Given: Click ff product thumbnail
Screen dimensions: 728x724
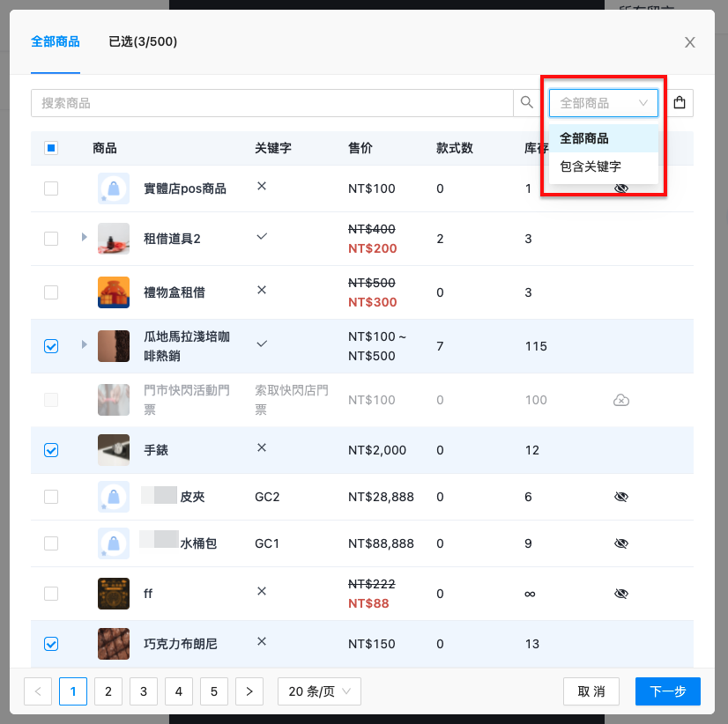Looking at the screenshot, I should tap(114, 593).
